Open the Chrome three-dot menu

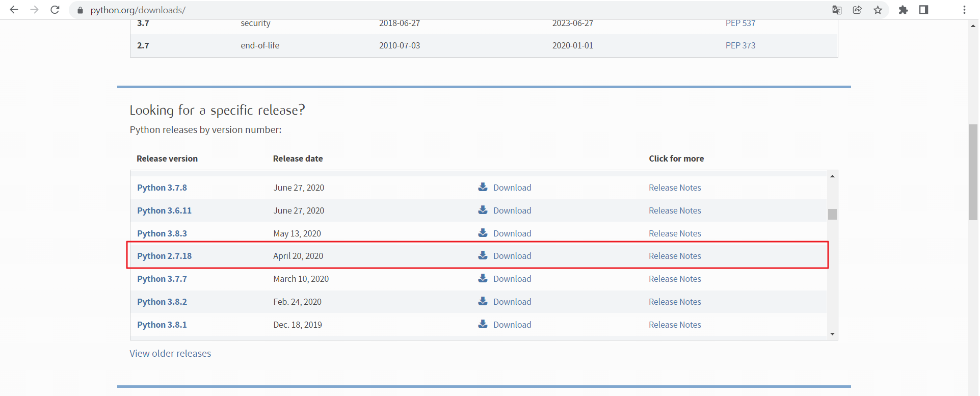coord(964,10)
